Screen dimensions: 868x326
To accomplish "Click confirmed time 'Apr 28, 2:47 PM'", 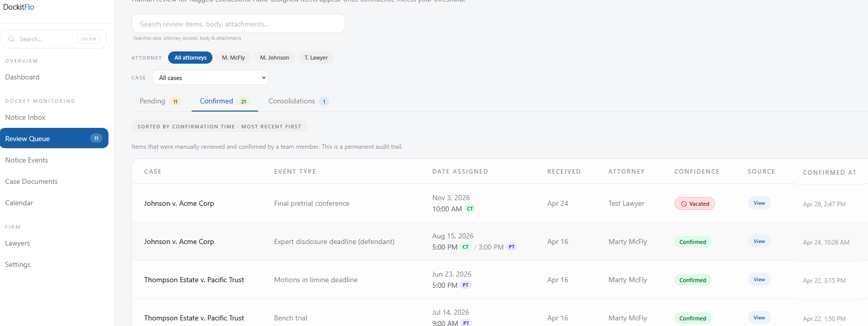I will click(824, 204).
